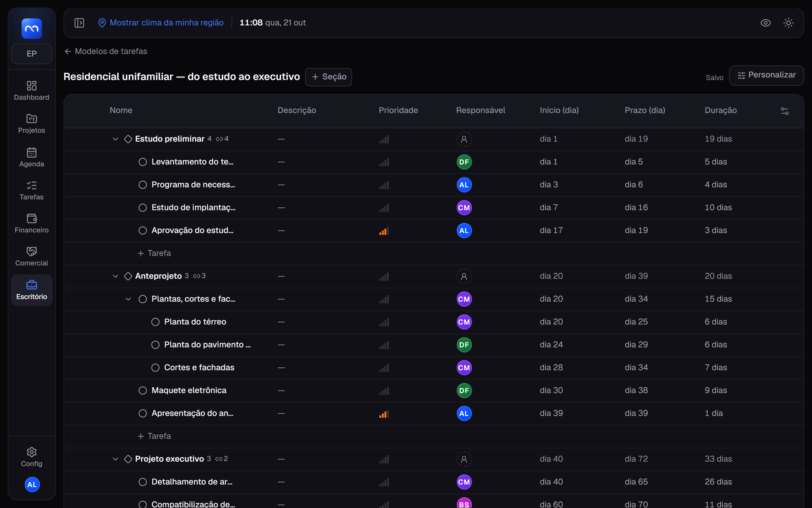
Task: Open Financeiro wallet section
Action: (x=31, y=223)
